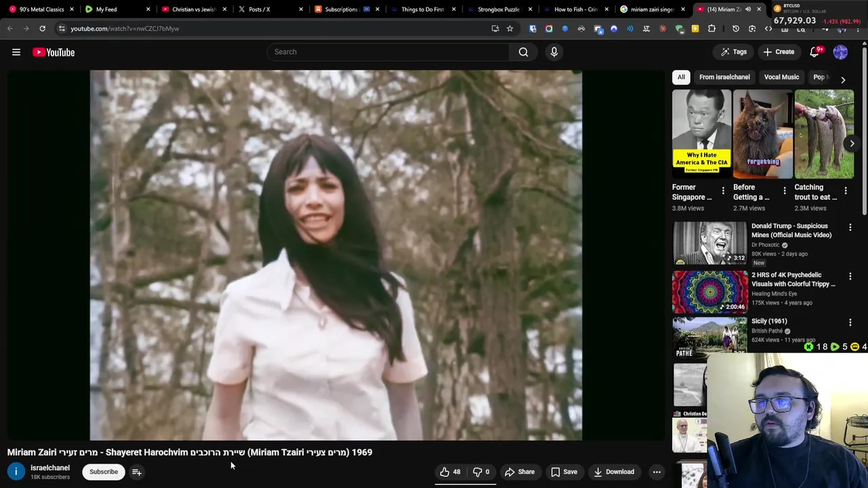Switch to Strongbox Puzzle tab
The height and width of the screenshot is (488, 868).
[498, 9]
